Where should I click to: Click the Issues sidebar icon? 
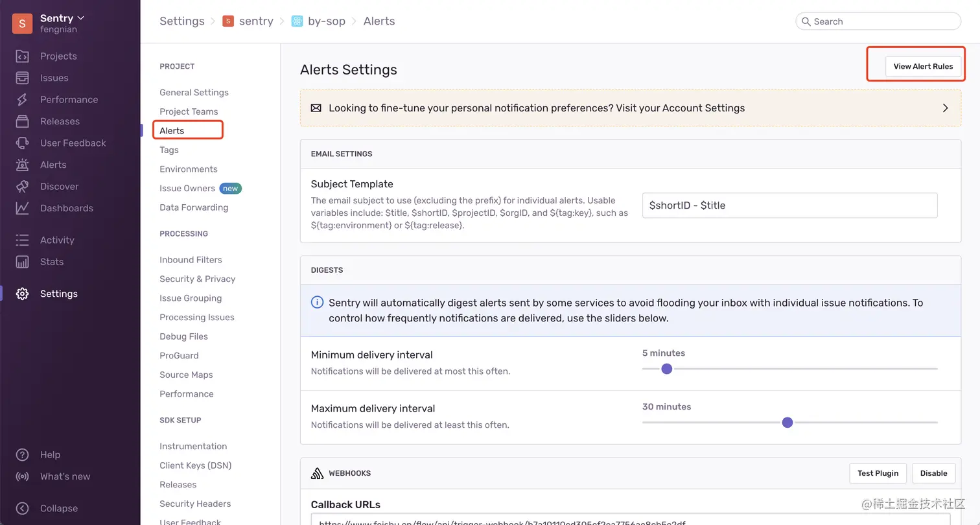click(22, 78)
